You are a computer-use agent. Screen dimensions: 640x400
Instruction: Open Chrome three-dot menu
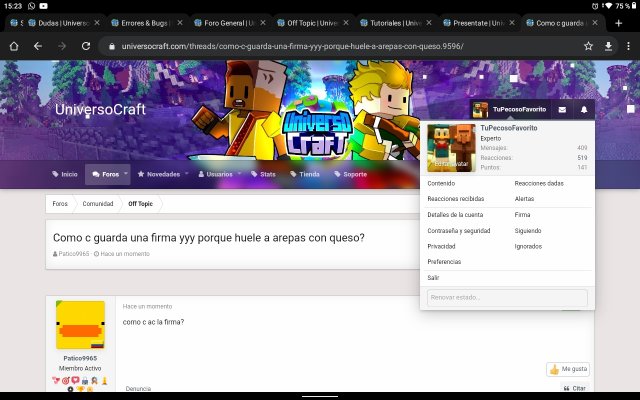(628, 46)
